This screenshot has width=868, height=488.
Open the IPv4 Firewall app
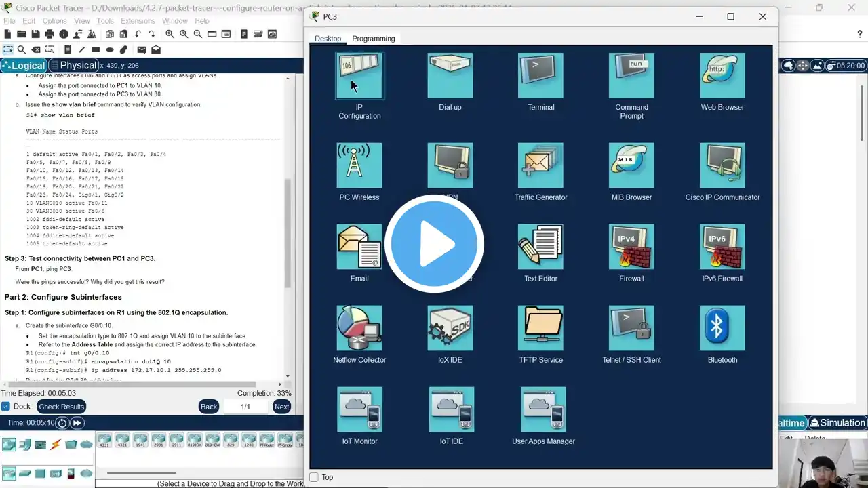[631, 247]
